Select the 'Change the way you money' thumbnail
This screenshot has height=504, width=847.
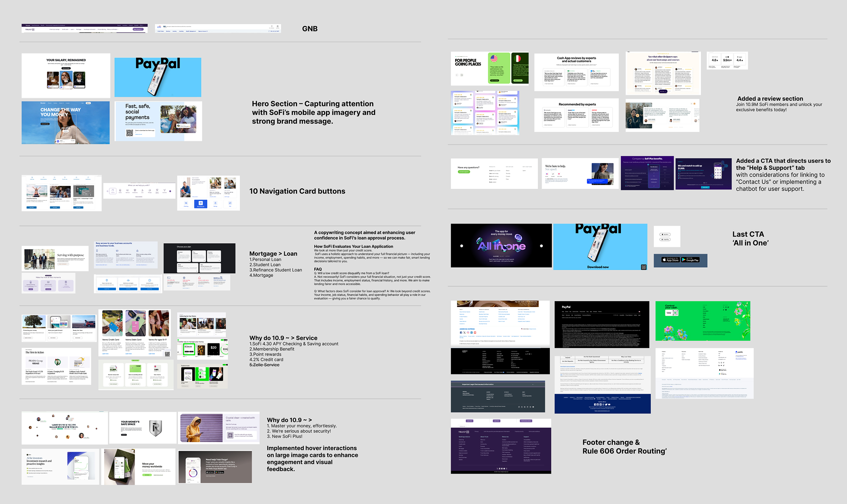pyautogui.click(x=66, y=122)
